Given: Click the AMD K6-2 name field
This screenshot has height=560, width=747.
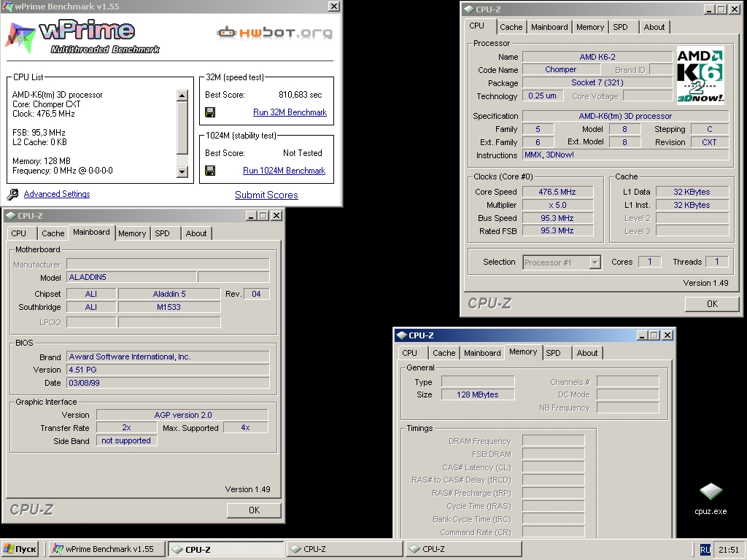Looking at the screenshot, I should (x=597, y=57).
